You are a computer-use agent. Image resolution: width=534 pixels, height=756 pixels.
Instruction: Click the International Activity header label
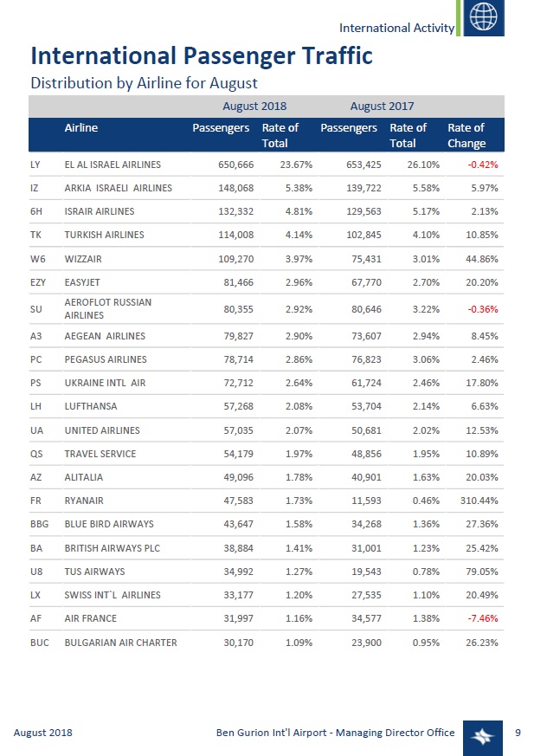[396, 28]
